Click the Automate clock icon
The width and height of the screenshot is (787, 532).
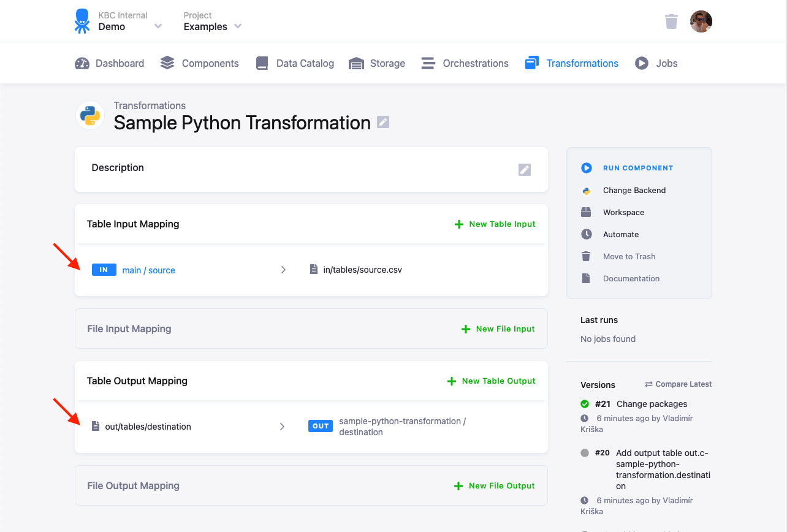point(587,234)
